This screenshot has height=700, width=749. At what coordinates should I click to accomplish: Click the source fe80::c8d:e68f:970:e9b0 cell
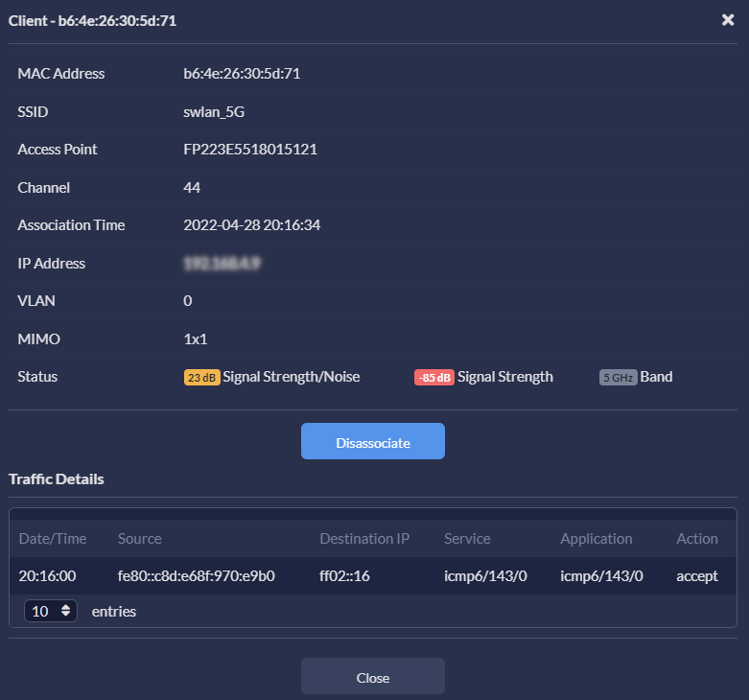click(197, 576)
